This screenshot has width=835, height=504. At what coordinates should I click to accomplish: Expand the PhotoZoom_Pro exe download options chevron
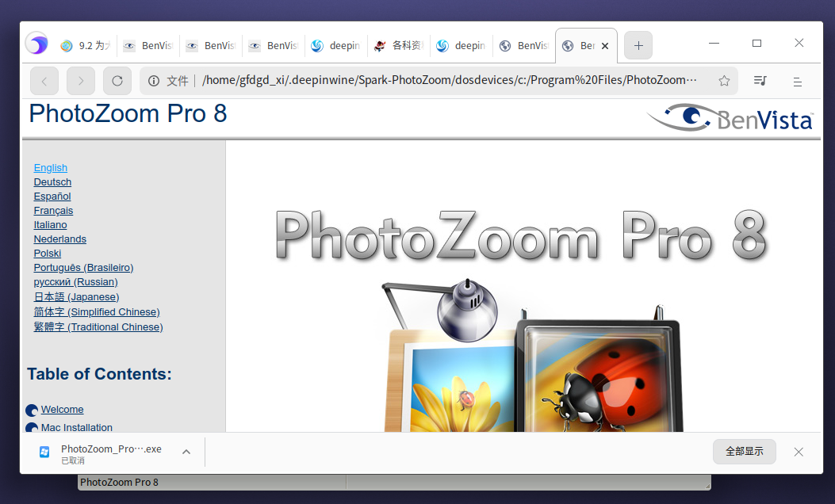(186, 452)
